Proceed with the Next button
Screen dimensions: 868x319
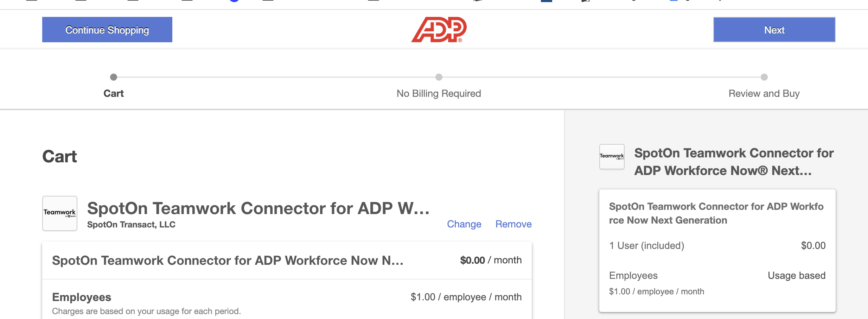click(774, 30)
